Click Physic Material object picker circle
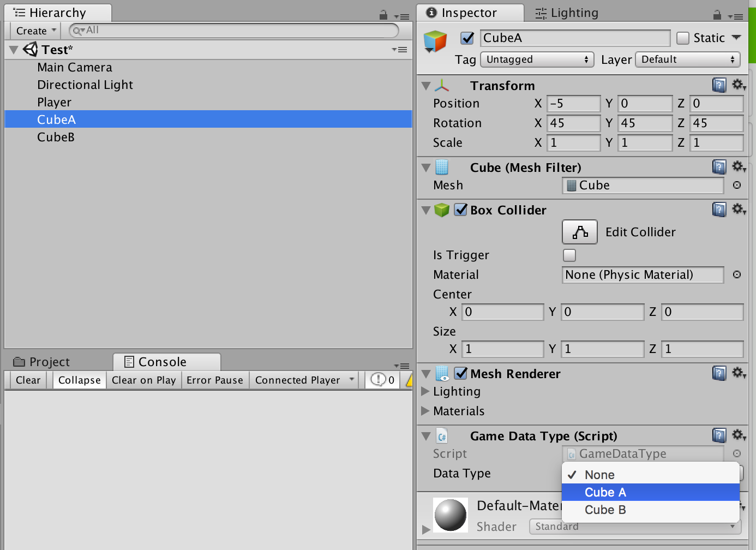This screenshot has width=756, height=550. (737, 274)
